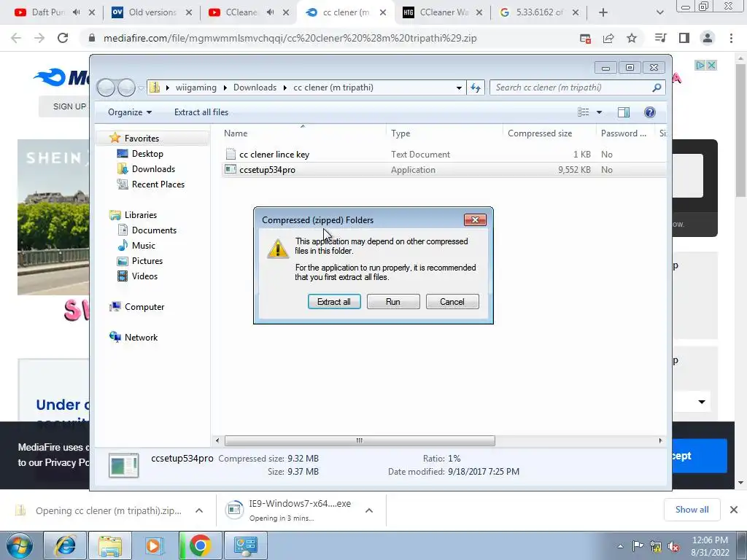Open the Windows Start button
Image resolution: width=747 pixels, height=560 pixels.
[18, 545]
